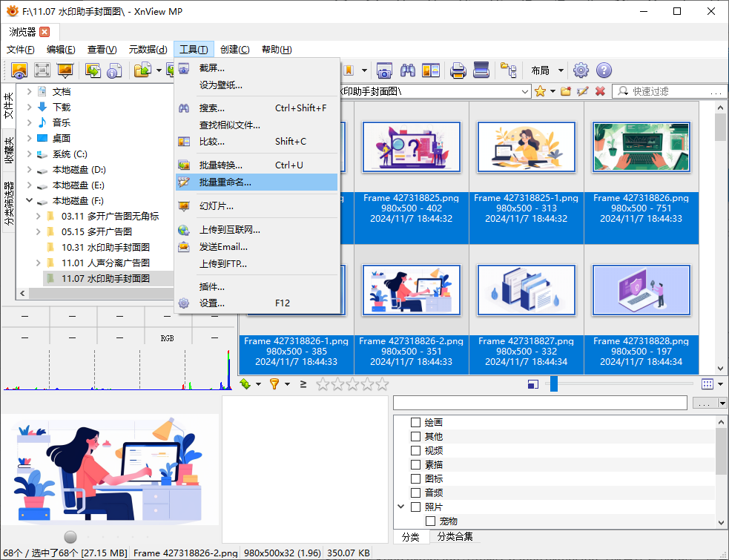Tick the 宠物 checkbox under 照片
The image size is (729, 560).
[x=430, y=521]
